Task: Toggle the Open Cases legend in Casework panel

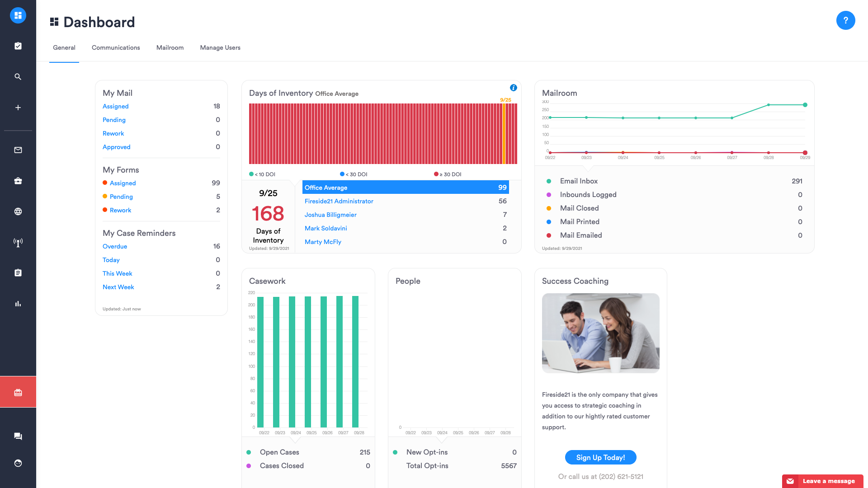Action: click(279, 452)
